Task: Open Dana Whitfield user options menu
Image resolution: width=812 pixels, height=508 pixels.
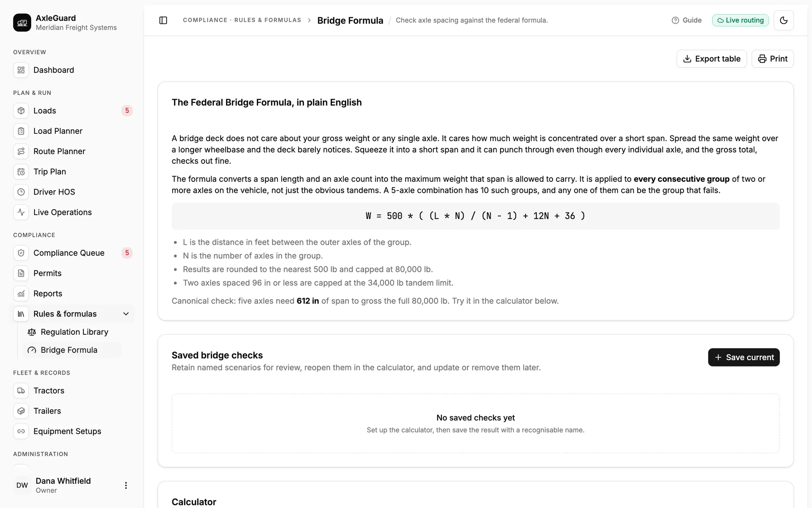Action: [126, 485]
